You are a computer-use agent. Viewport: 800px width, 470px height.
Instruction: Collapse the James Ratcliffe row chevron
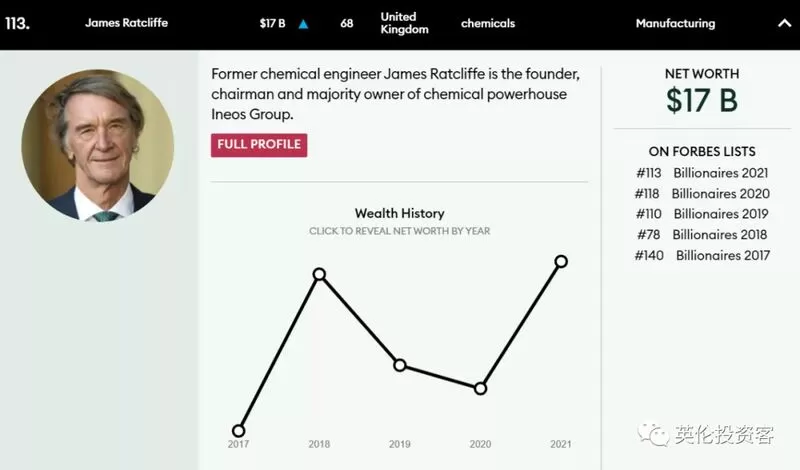pos(784,23)
